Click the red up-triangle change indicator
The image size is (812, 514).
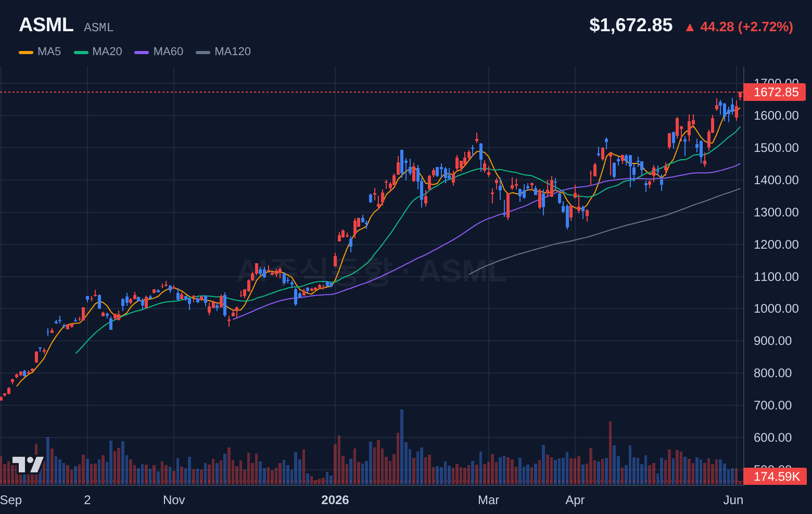pos(690,28)
